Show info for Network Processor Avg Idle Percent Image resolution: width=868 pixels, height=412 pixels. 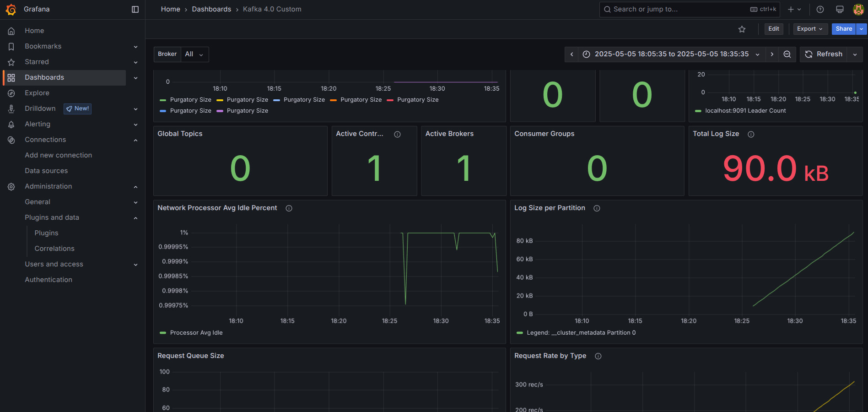[x=289, y=208]
